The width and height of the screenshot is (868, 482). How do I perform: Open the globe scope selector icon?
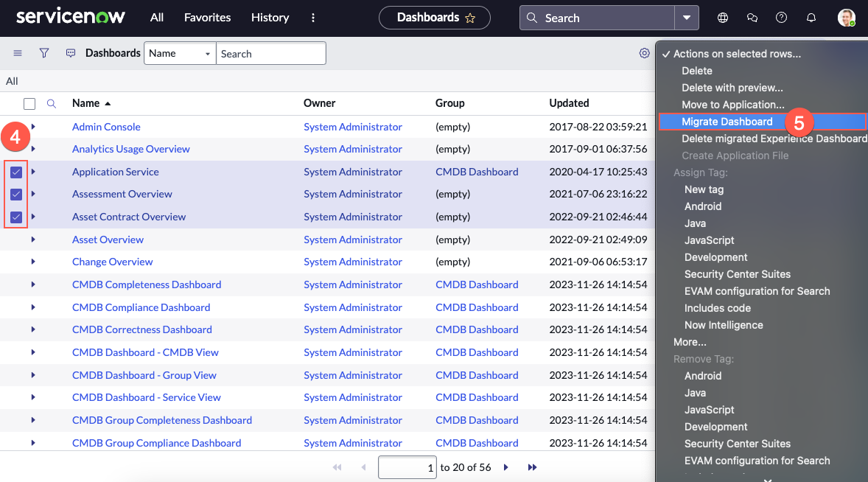722,18
